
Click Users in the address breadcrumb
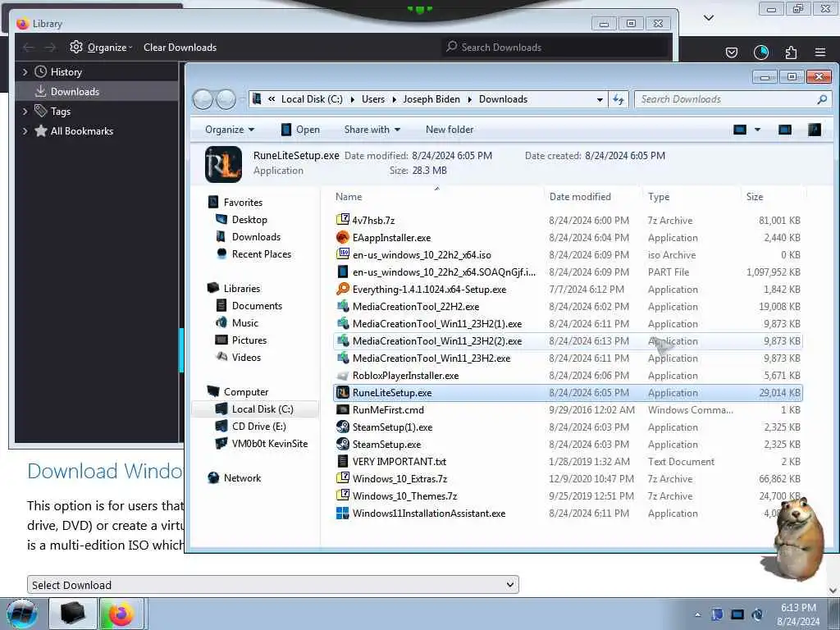[x=373, y=99]
